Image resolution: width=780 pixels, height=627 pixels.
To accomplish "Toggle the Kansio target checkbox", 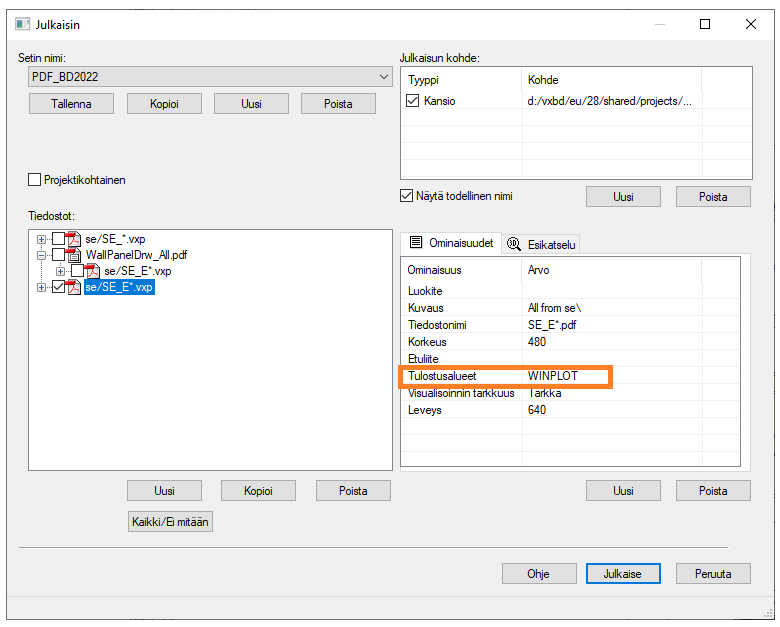I will click(413, 101).
